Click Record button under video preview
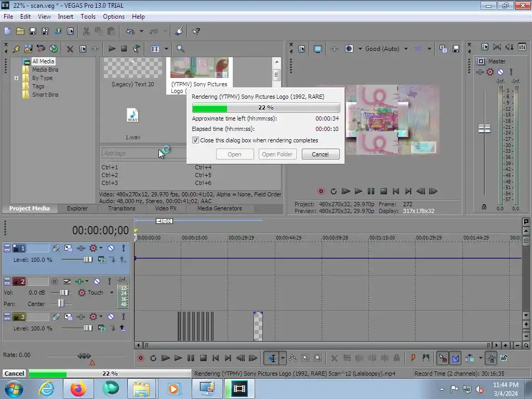 (x=321, y=191)
